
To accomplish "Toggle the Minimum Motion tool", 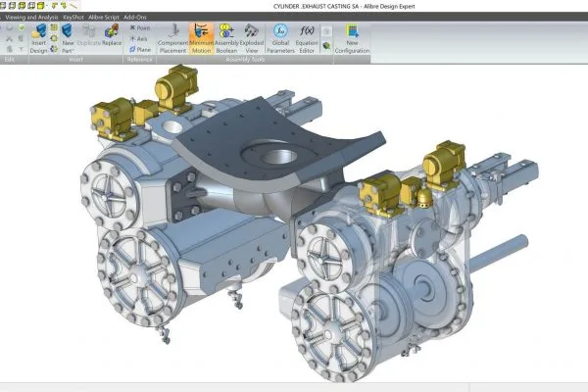I will click(x=201, y=38).
